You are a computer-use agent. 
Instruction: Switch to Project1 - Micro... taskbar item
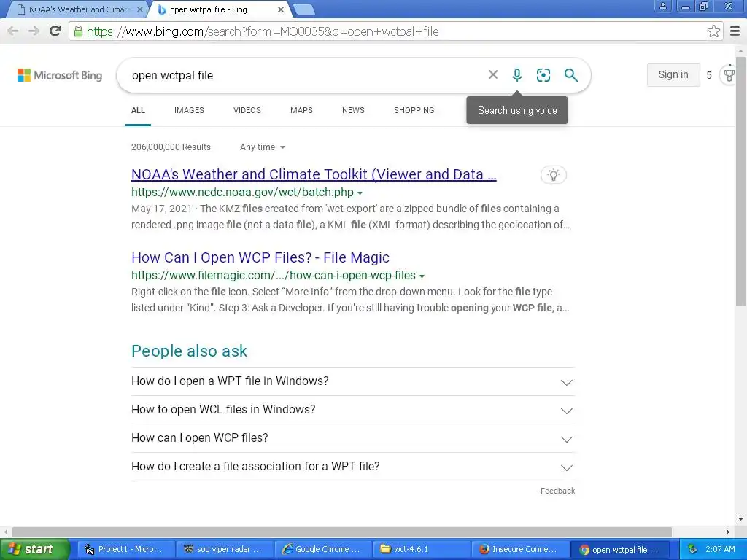click(x=125, y=549)
